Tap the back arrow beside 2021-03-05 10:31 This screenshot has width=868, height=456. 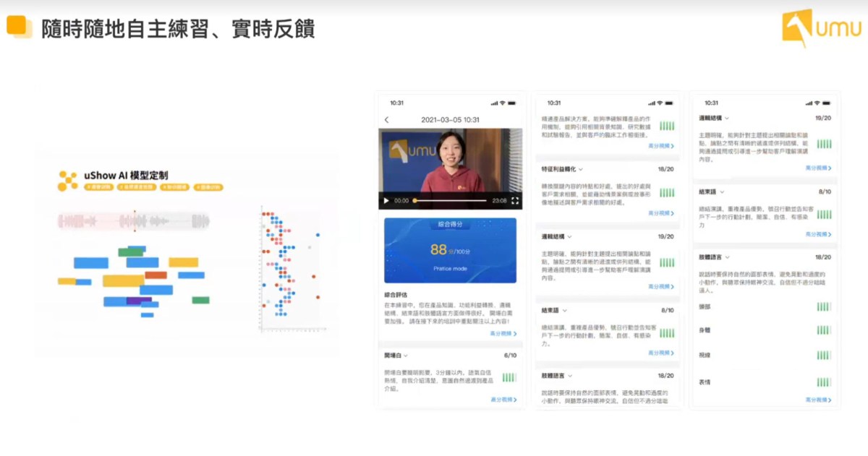click(386, 120)
